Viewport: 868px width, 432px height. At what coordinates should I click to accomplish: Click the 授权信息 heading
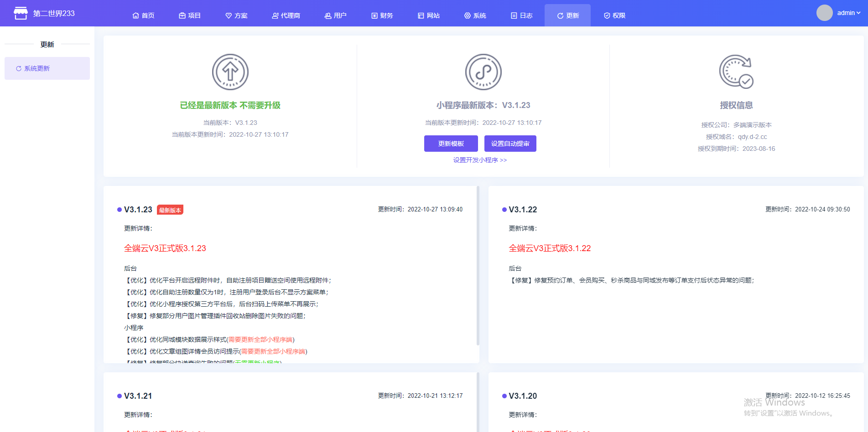(736, 105)
